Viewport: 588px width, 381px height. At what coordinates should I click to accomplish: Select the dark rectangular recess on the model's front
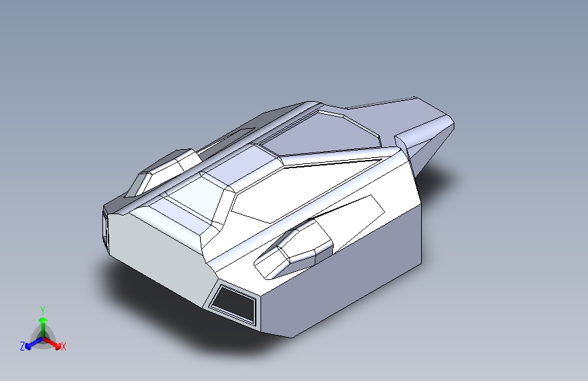point(235,304)
